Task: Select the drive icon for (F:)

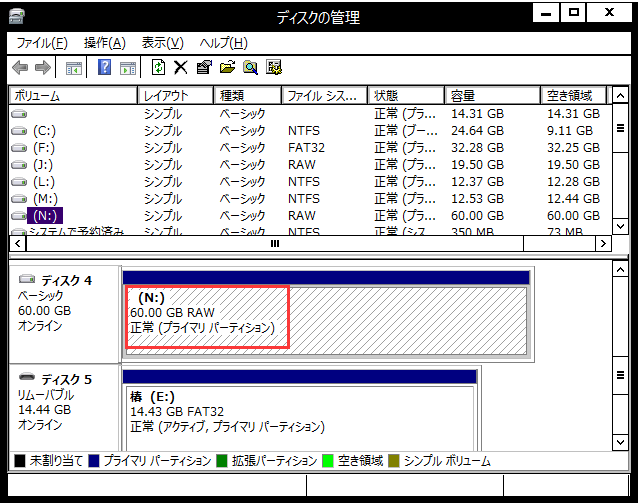Action: coord(19,148)
